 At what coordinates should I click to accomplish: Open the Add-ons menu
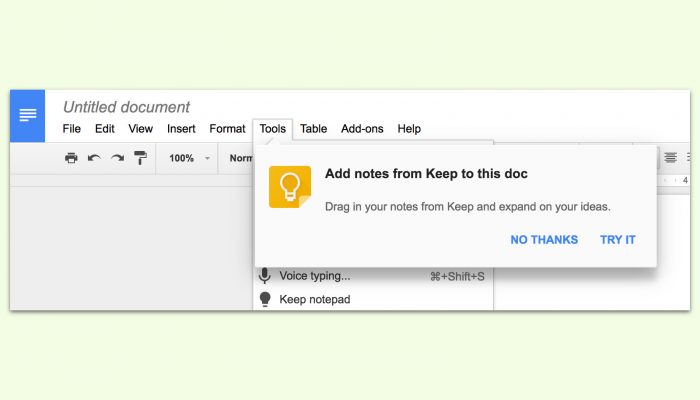362,129
